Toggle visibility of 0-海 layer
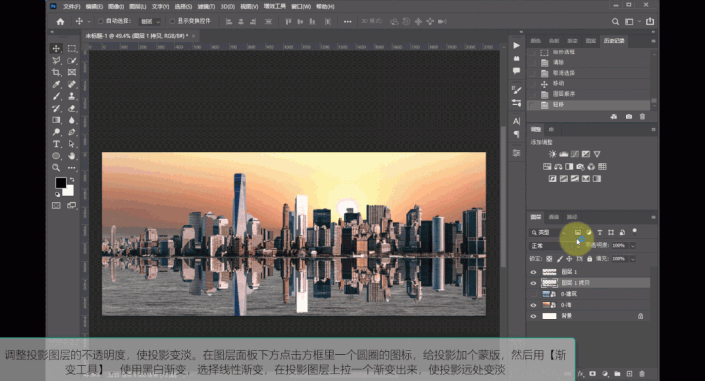 tap(533, 305)
